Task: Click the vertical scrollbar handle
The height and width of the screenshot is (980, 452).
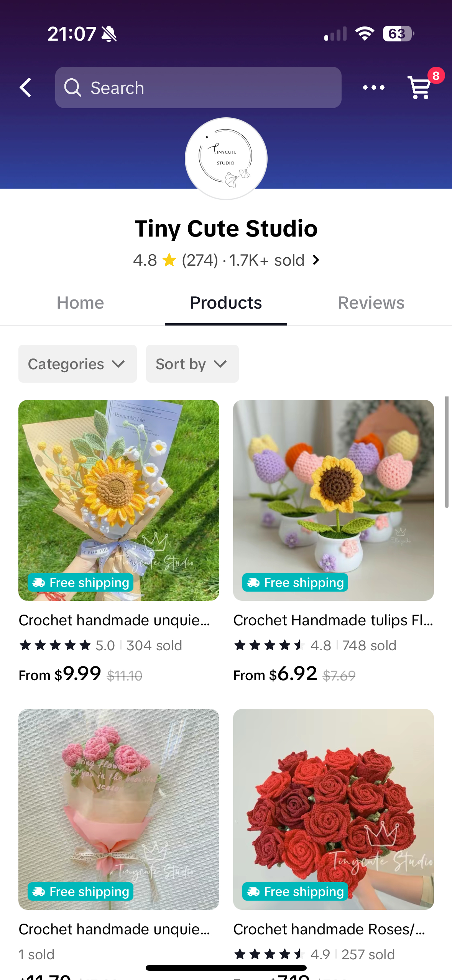Action: click(447, 452)
